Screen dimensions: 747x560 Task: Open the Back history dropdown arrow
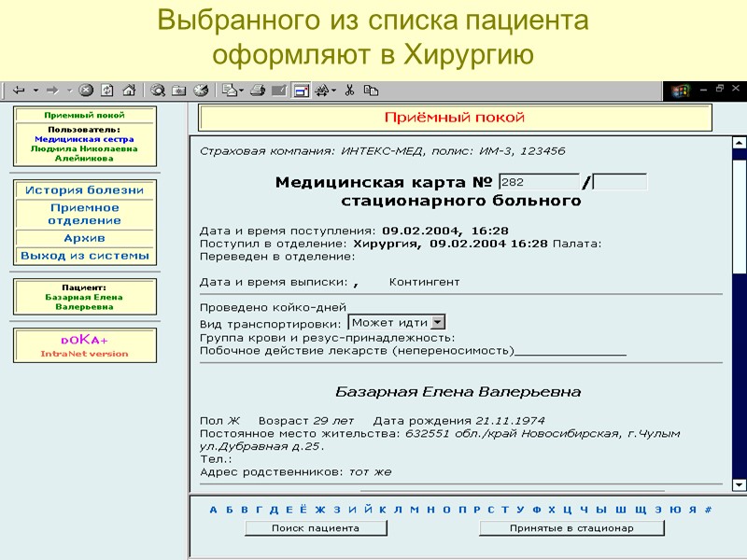[35, 90]
